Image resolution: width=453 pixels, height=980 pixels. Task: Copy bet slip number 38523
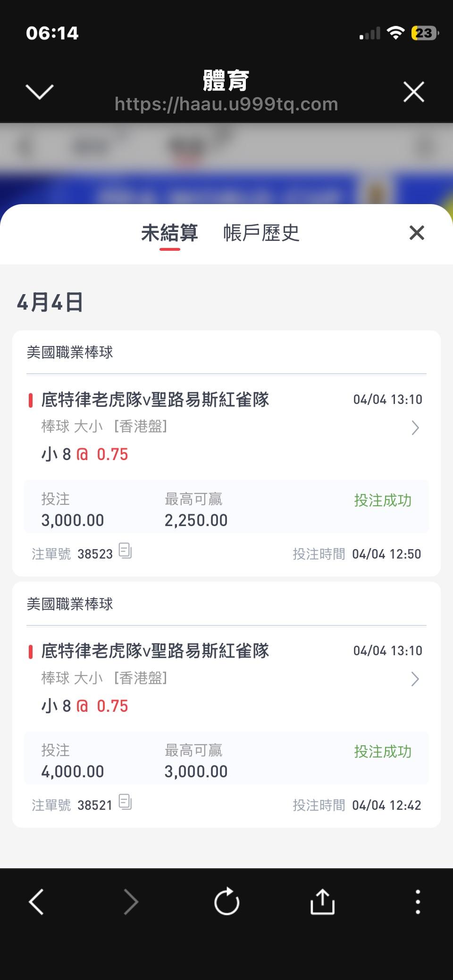click(x=125, y=551)
